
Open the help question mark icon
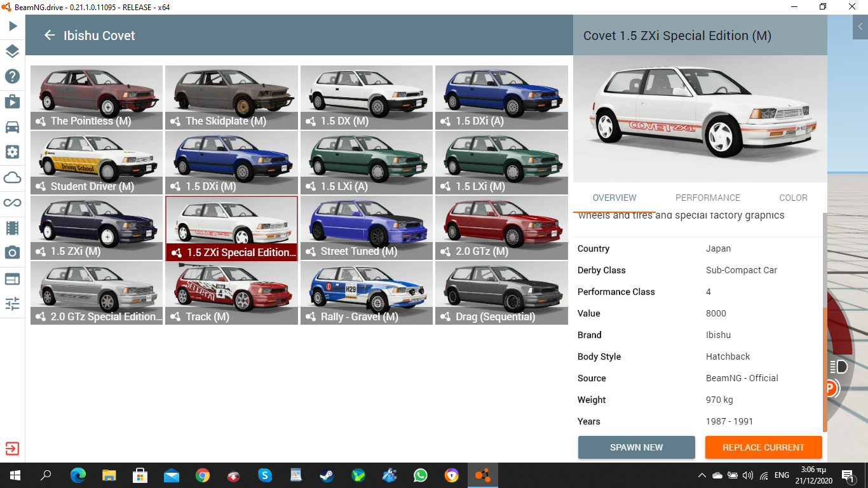coord(12,76)
